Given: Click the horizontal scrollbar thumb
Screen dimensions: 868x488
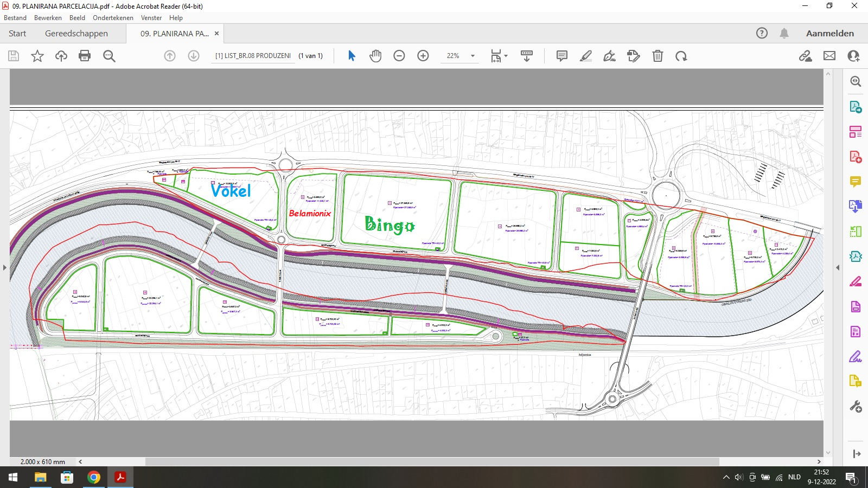Looking at the screenshot, I should click(432, 462).
